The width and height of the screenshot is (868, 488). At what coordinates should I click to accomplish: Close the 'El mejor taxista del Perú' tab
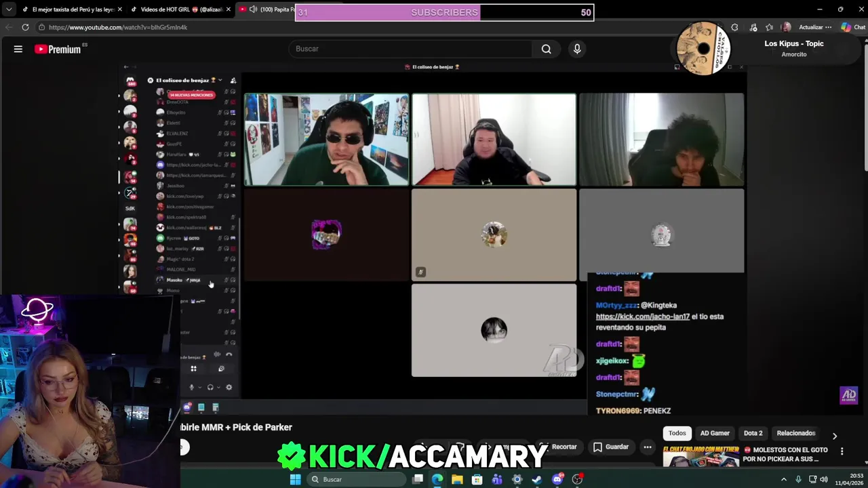click(120, 9)
